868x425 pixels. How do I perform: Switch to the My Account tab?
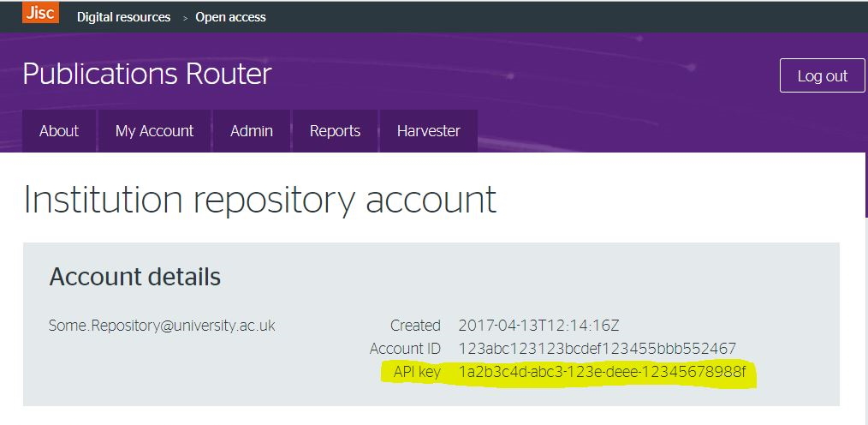click(154, 131)
